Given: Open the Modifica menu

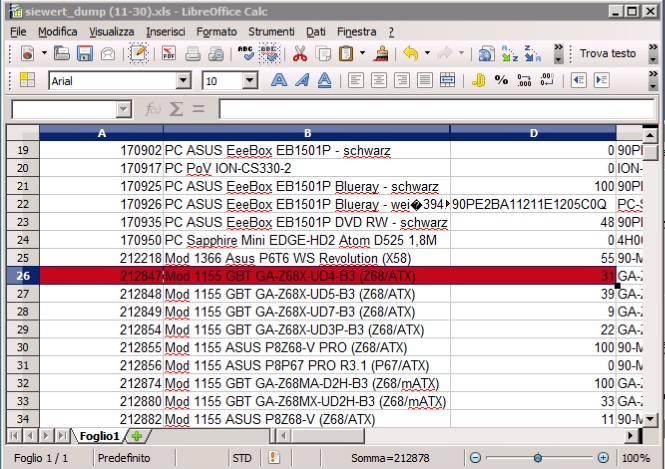Looking at the screenshot, I should pyautogui.click(x=58, y=32).
